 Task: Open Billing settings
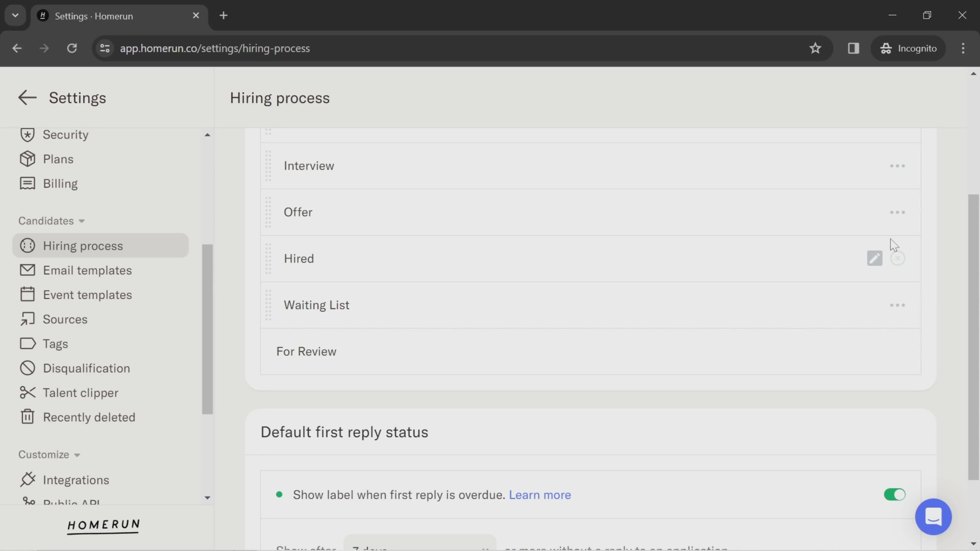[60, 183]
